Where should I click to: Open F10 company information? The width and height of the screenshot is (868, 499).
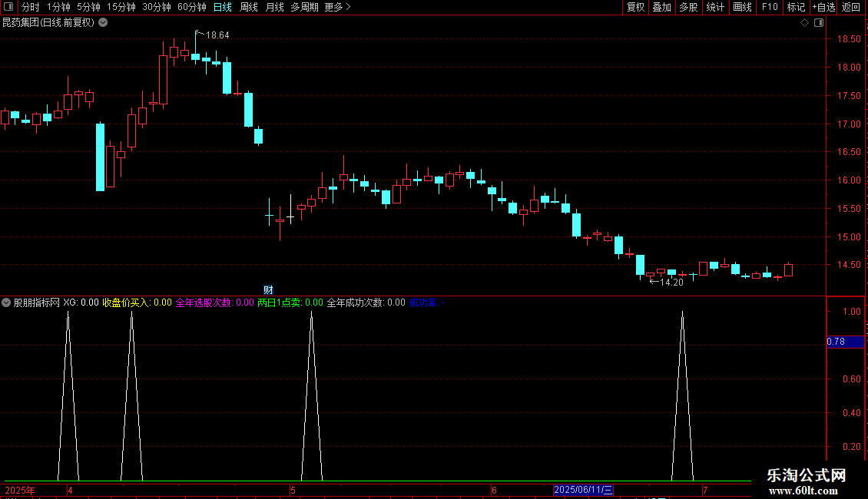(x=770, y=7)
